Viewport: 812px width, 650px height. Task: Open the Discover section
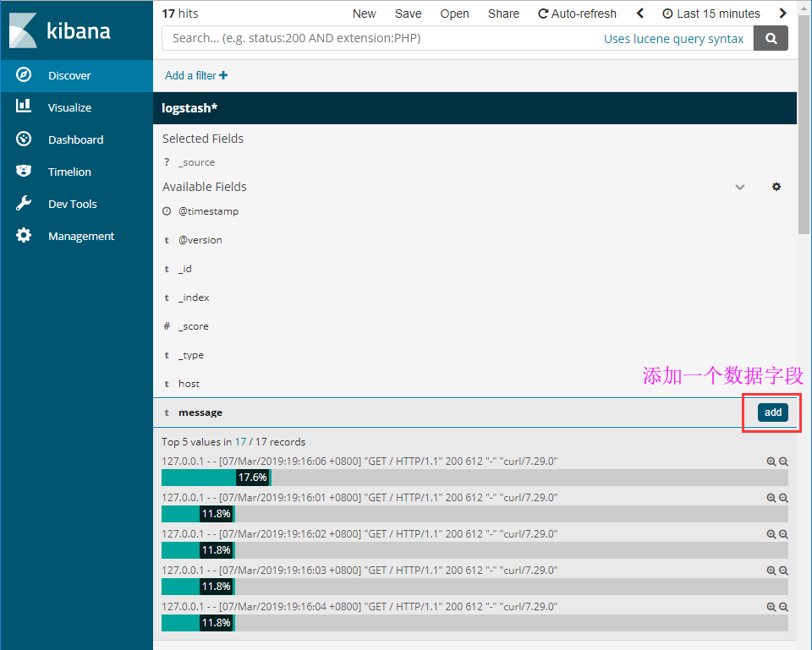click(x=77, y=75)
